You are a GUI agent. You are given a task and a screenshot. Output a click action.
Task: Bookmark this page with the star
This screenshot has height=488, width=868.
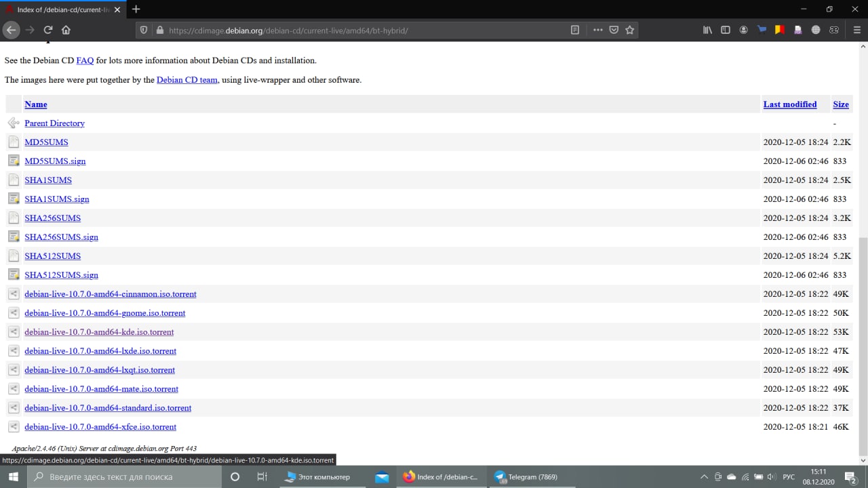pyautogui.click(x=630, y=30)
